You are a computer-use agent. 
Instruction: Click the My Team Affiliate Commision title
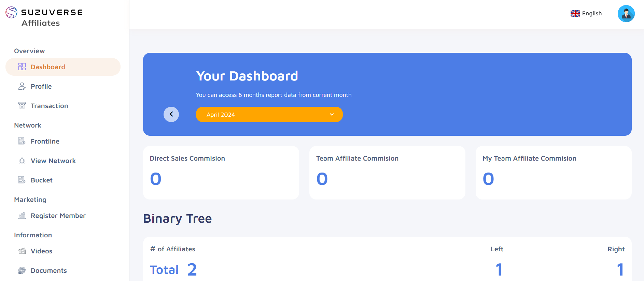(x=529, y=158)
